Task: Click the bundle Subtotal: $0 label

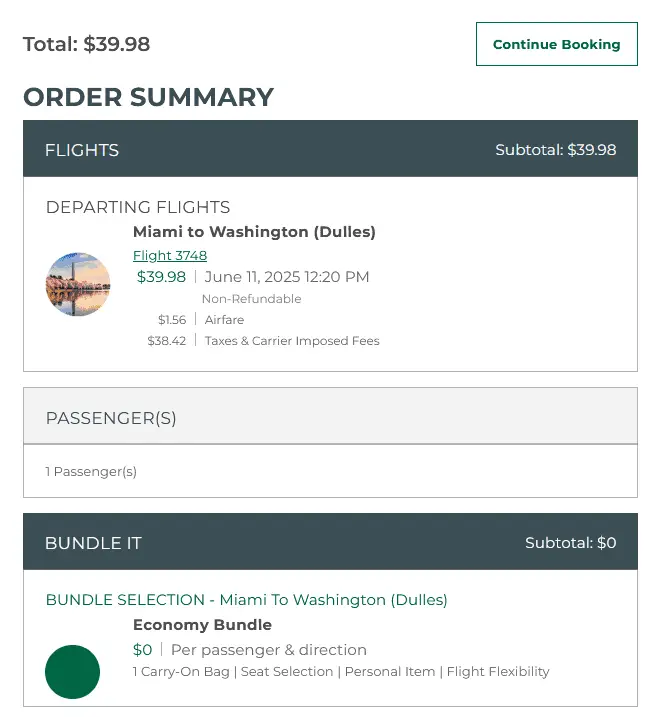Action: click(570, 543)
